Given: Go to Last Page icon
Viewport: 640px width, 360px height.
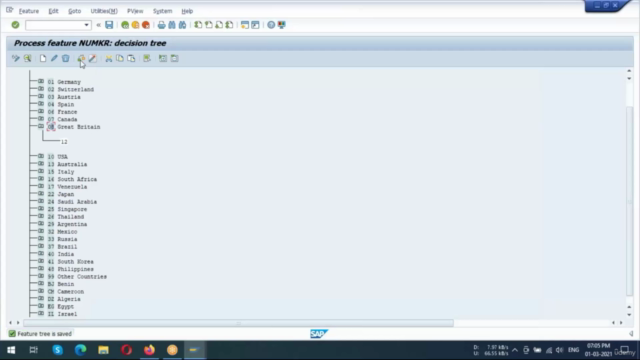Looking at the screenshot, I should (229, 25).
